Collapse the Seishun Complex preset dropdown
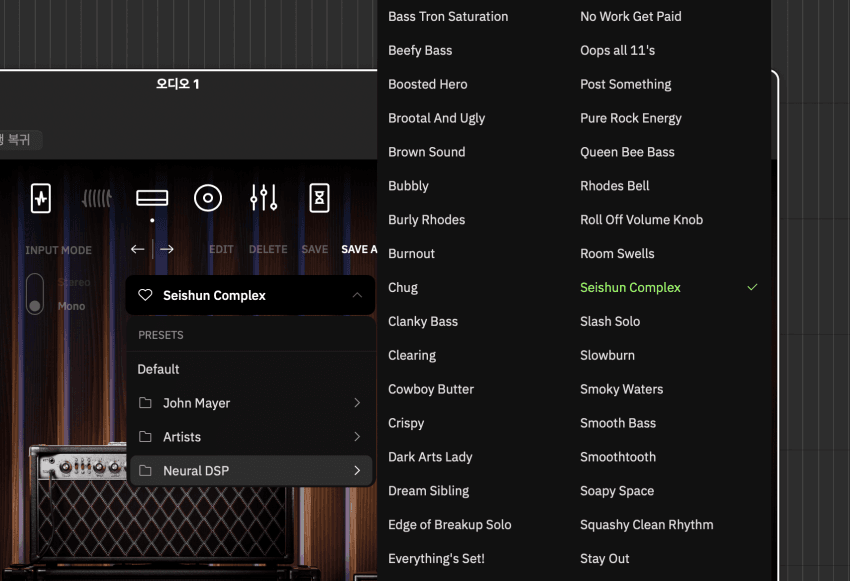Screen dimensions: 850x581 click(357, 295)
